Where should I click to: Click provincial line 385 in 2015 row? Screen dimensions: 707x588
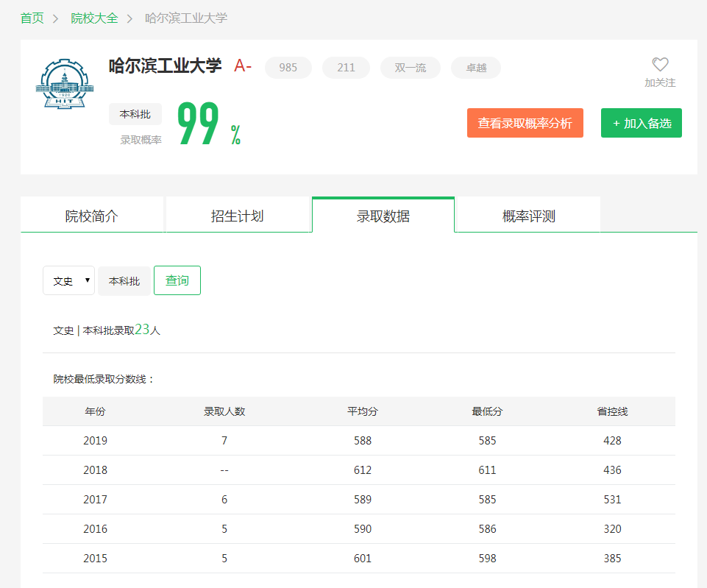(612, 559)
